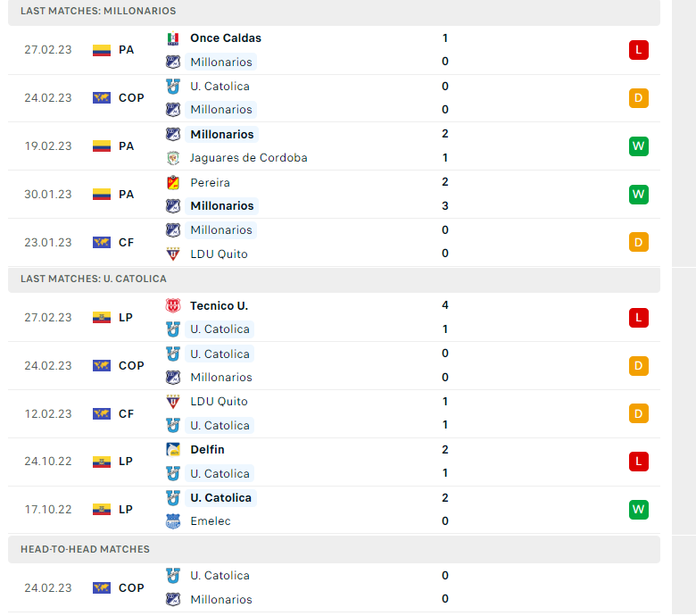Click the Pereira team crest icon
This screenshot has height=616, width=696.
point(173,182)
